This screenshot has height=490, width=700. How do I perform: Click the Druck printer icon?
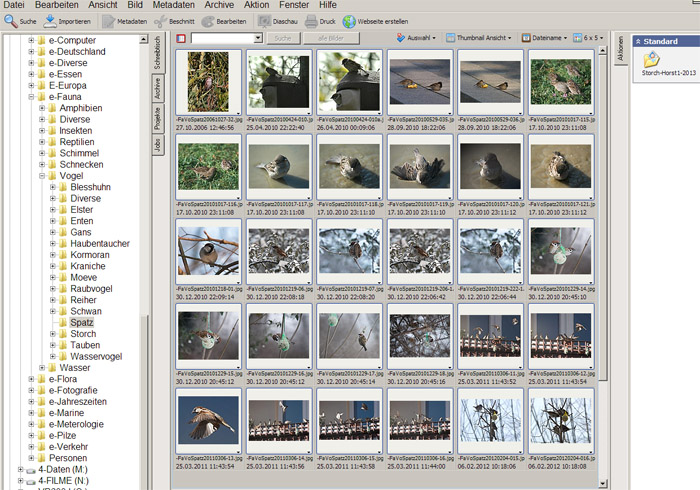pyautogui.click(x=313, y=21)
